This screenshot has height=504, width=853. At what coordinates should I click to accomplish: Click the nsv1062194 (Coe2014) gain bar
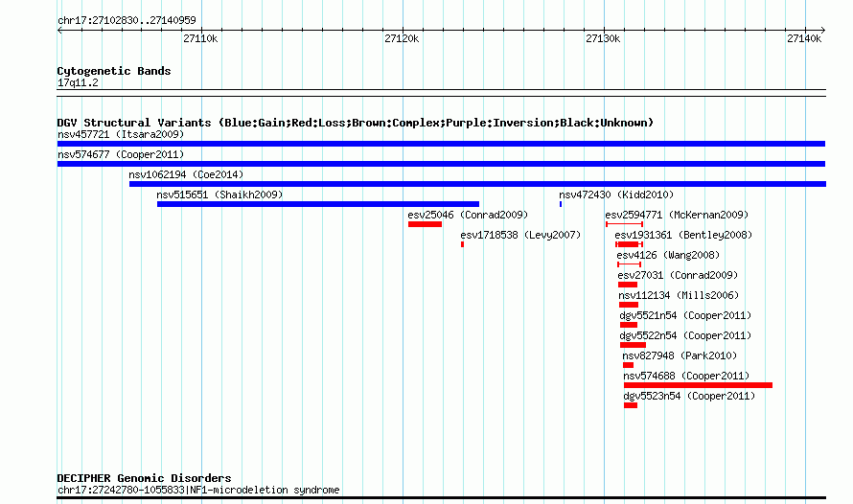tap(477, 184)
